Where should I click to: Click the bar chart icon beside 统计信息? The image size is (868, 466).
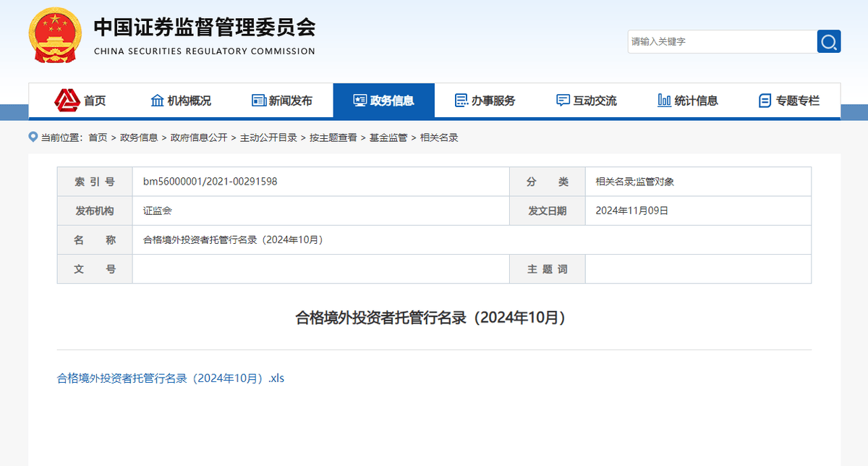[664, 101]
